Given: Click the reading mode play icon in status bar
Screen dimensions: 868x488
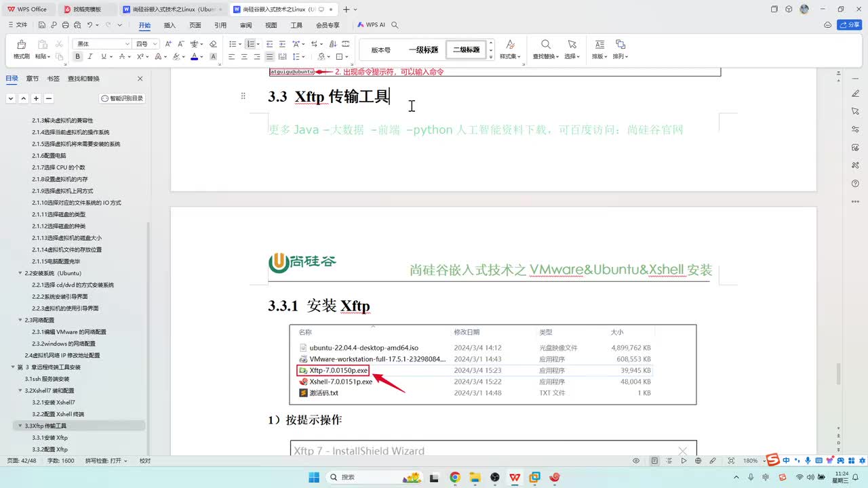Looking at the screenshot, I should pyautogui.click(x=684, y=460).
